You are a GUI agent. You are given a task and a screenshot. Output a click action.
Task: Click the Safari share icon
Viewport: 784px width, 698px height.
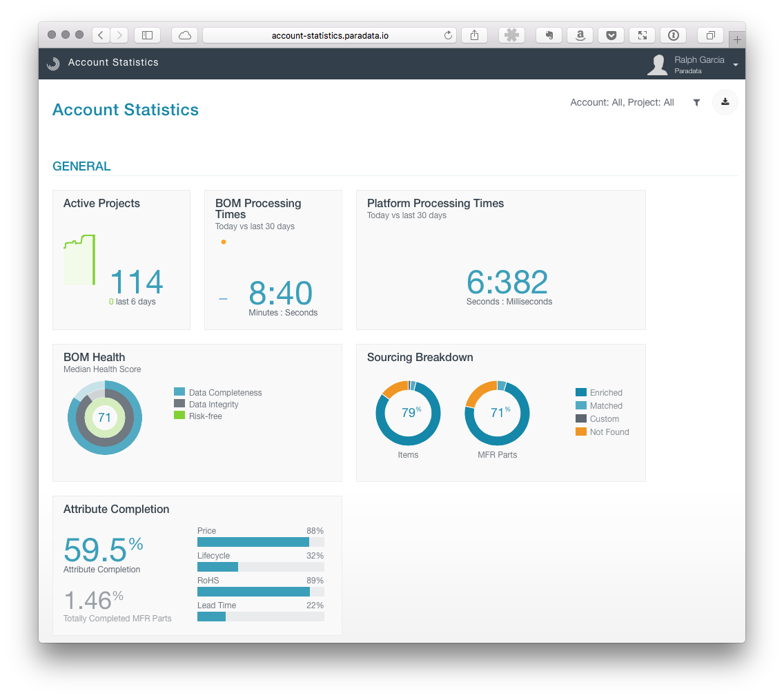coord(474,35)
